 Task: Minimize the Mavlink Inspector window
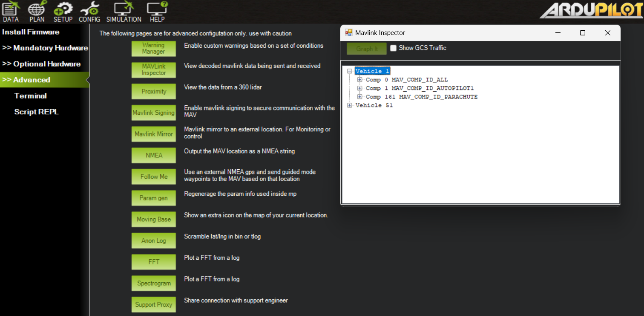click(558, 33)
